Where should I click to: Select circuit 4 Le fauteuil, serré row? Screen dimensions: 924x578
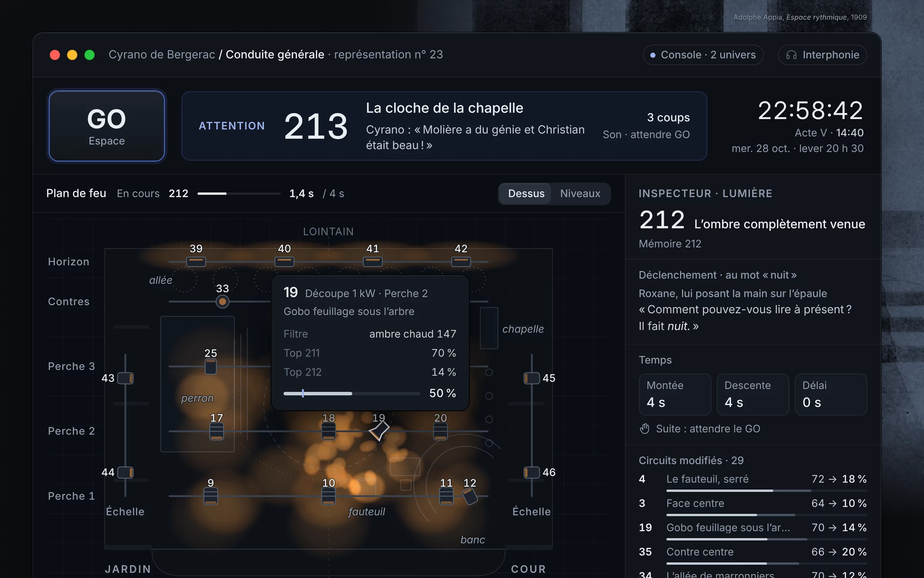[x=753, y=483]
